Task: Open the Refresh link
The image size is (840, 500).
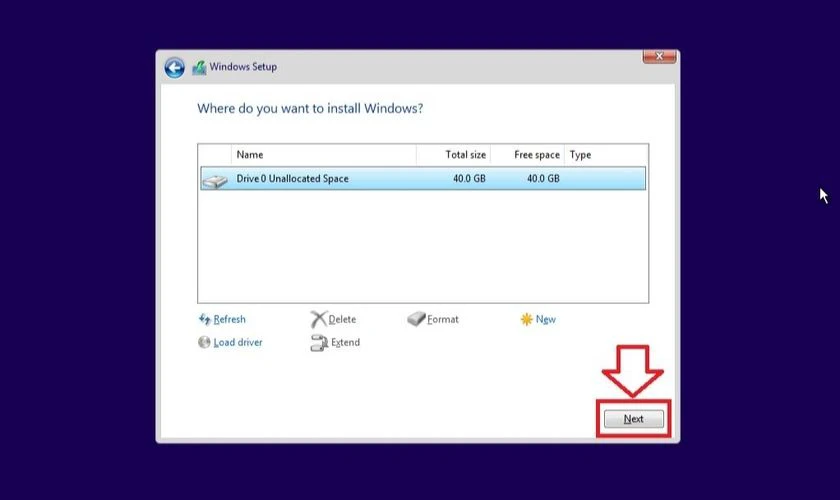Action: [x=229, y=319]
